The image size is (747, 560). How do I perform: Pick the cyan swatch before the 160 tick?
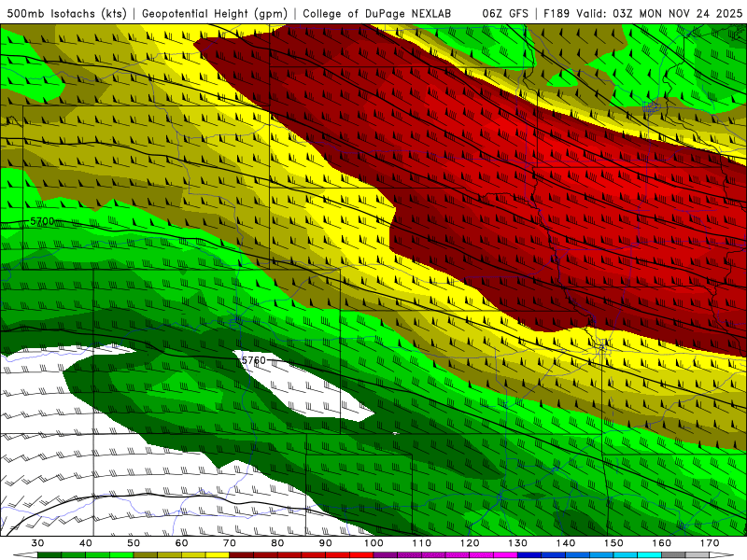coord(649,555)
